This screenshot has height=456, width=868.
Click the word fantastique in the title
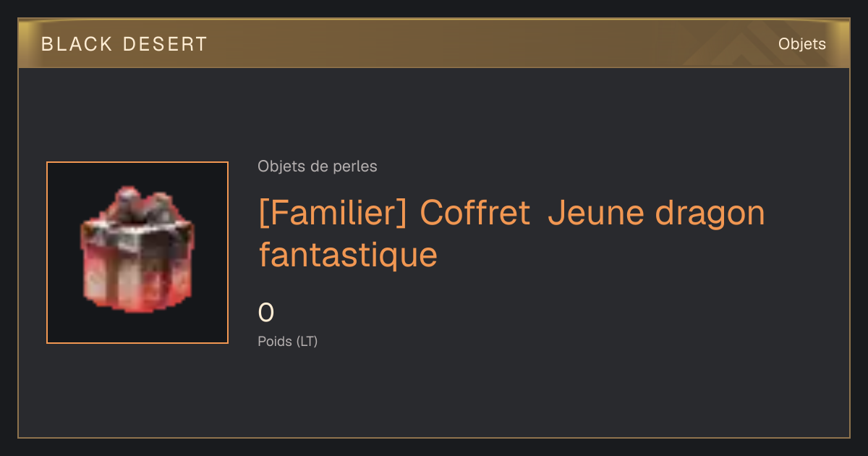[x=348, y=254]
